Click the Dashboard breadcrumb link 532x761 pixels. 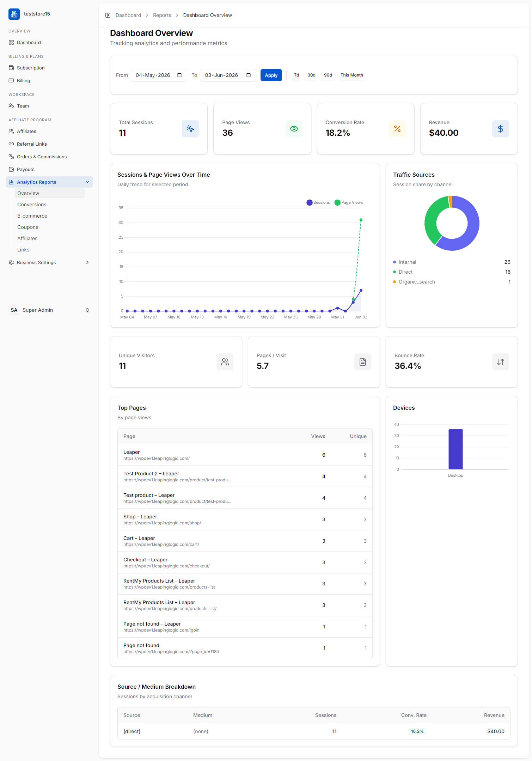(128, 15)
